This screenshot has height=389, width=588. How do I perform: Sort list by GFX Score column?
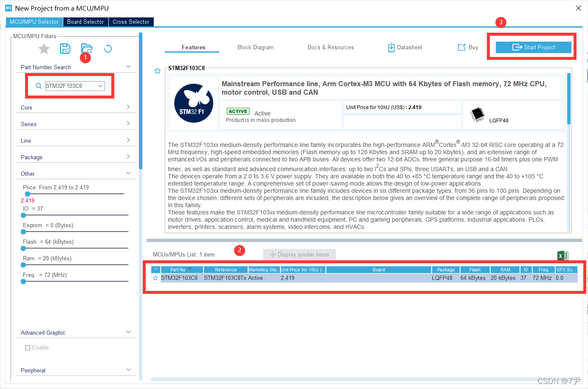567,270
